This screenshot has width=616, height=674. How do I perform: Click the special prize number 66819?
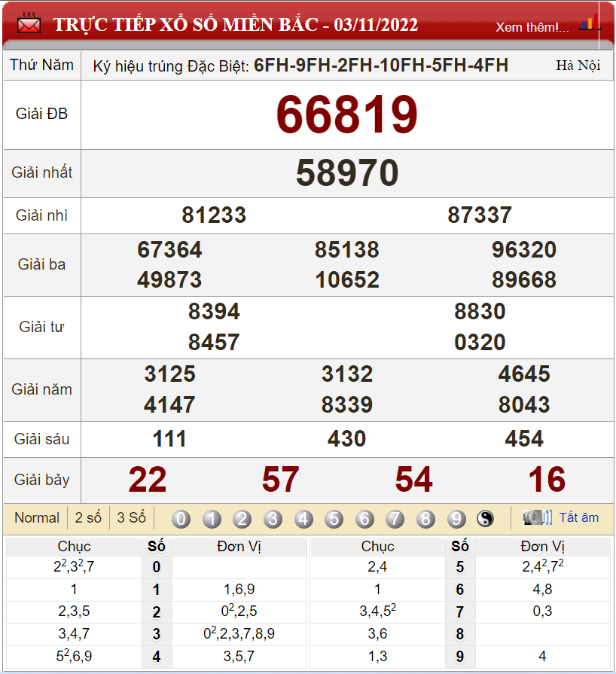pyautogui.click(x=347, y=114)
